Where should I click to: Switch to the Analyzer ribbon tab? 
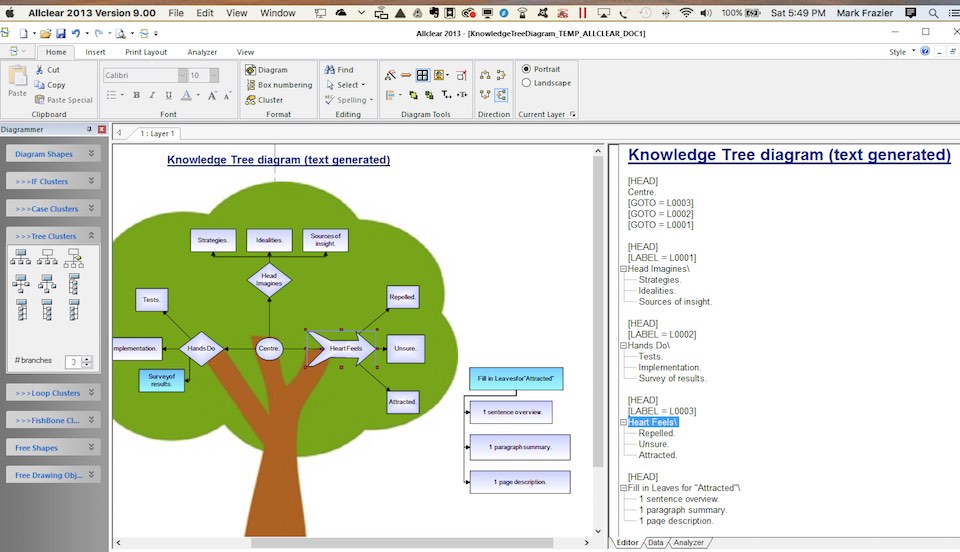202,52
